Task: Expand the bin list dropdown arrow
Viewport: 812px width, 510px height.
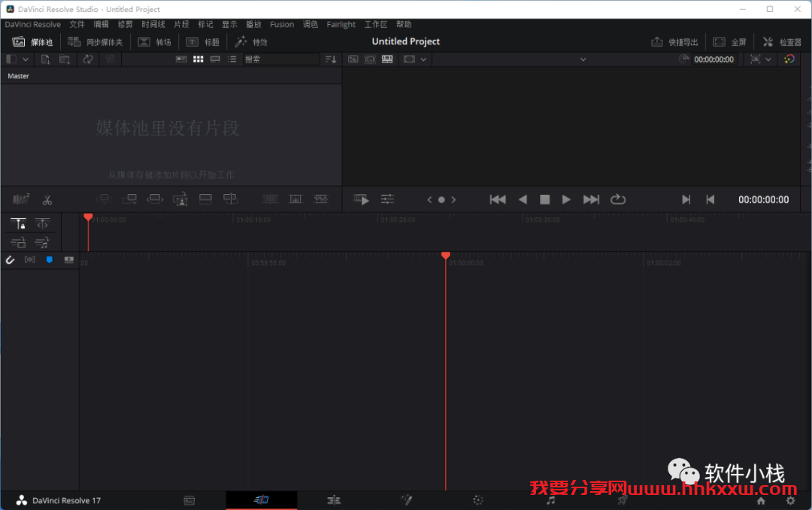Action: [x=26, y=59]
